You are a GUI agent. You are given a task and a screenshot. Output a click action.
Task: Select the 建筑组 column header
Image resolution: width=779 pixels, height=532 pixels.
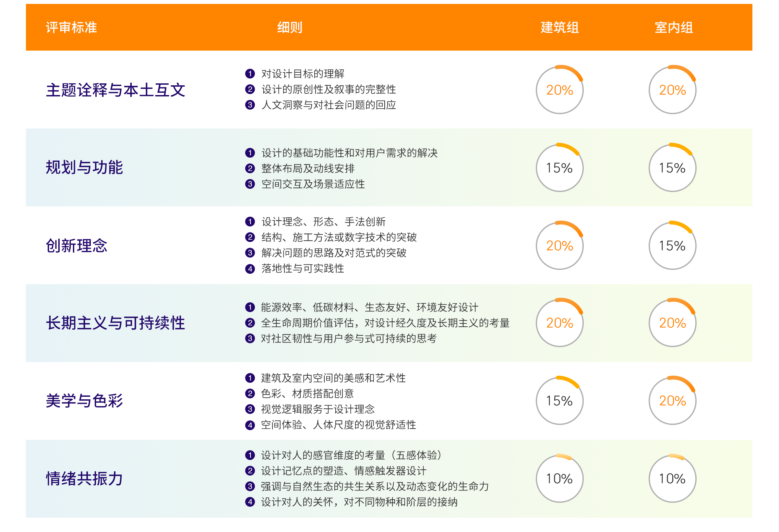559,28
